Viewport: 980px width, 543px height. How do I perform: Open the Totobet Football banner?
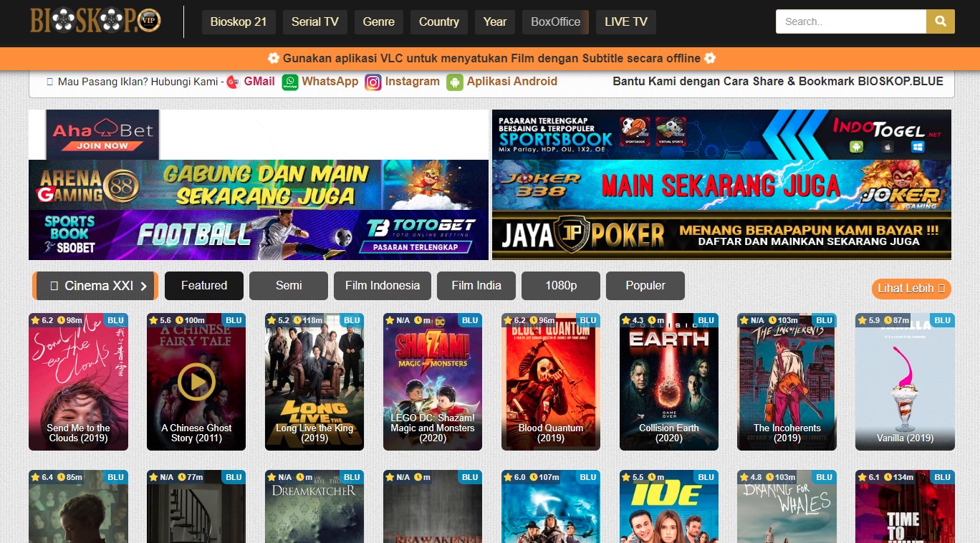259,235
